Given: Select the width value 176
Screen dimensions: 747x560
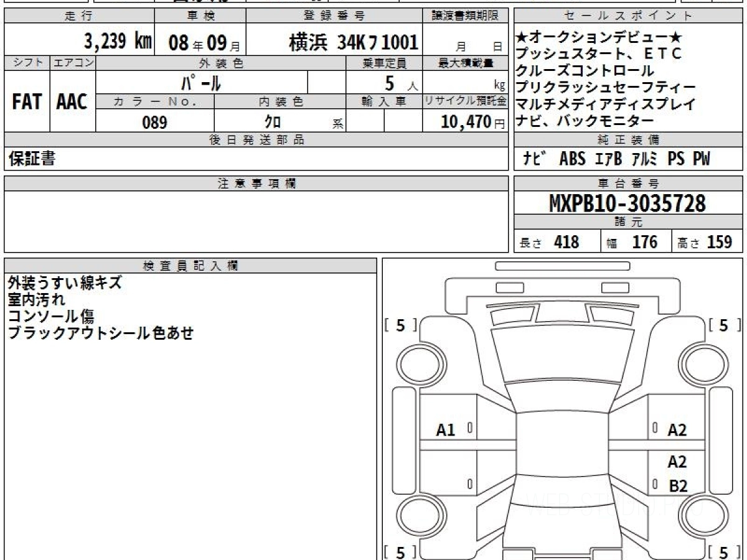Looking at the screenshot, I should coord(644,242).
